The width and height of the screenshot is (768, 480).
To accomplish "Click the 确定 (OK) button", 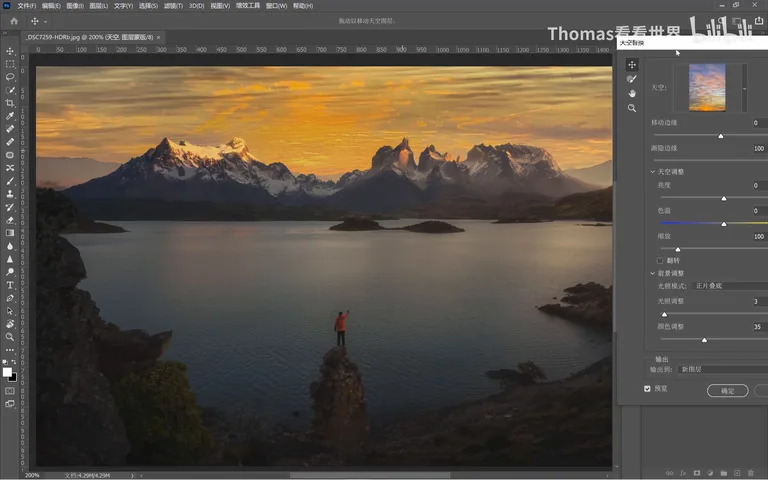I will 727,391.
